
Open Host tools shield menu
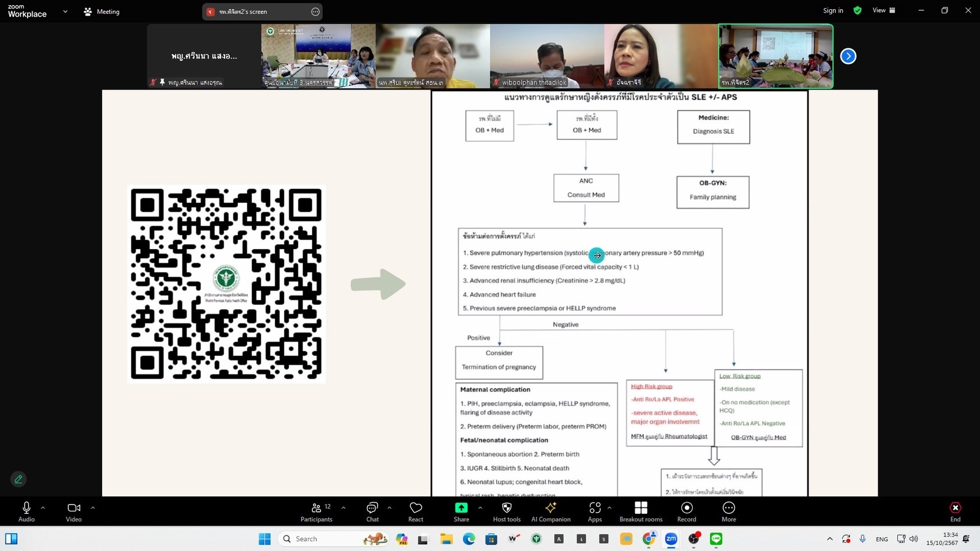[x=507, y=511]
